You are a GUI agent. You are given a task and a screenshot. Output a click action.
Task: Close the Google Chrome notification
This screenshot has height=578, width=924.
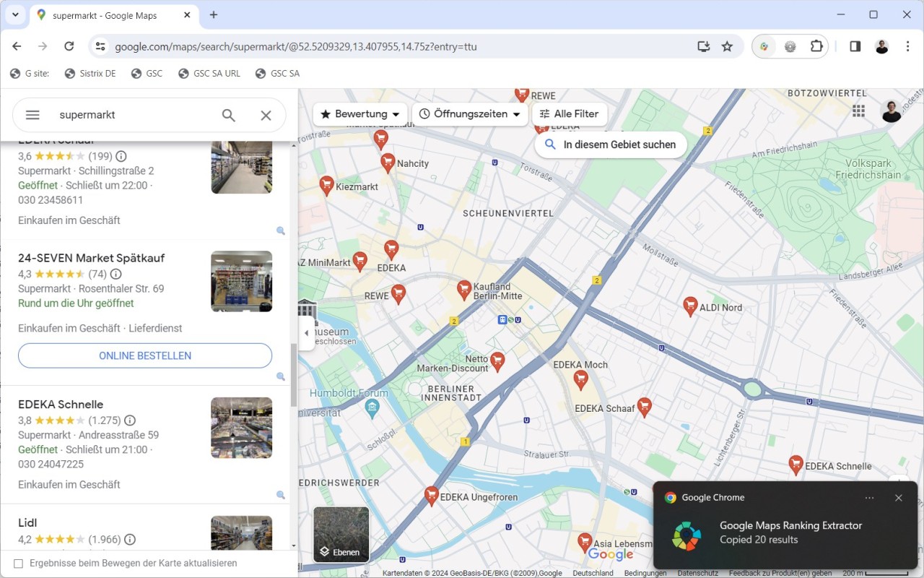(x=898, y=498)
